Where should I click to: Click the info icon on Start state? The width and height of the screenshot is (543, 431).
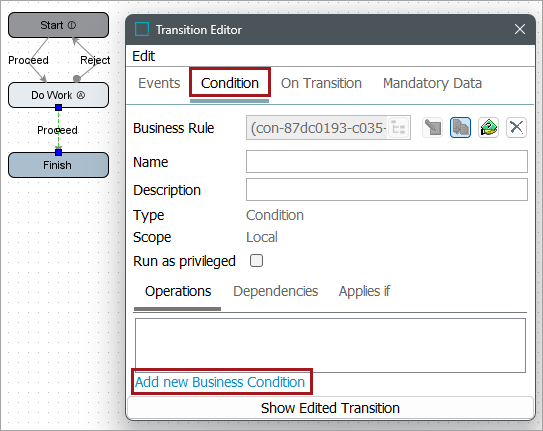click(72, 25)
